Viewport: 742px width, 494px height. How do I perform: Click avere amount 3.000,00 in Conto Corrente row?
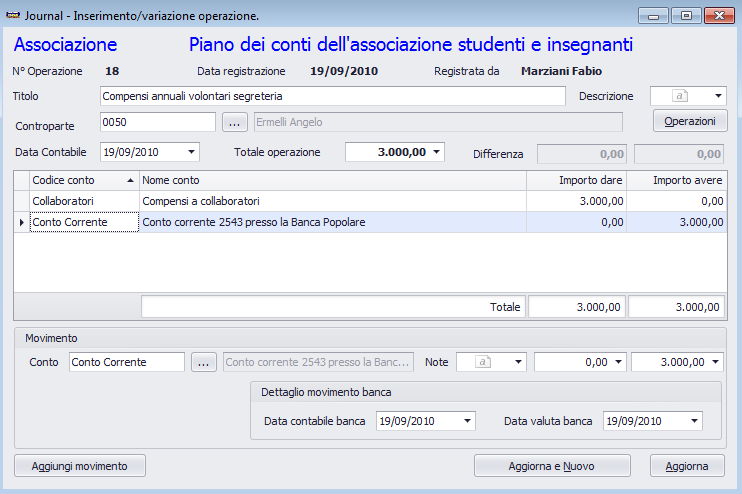point(677,222)
